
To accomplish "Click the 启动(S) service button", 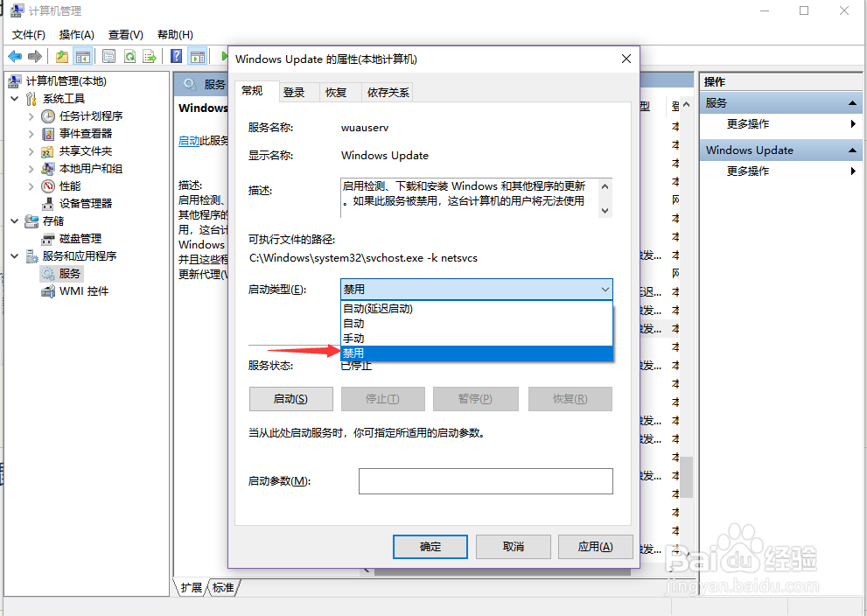I will coord(290,399).
